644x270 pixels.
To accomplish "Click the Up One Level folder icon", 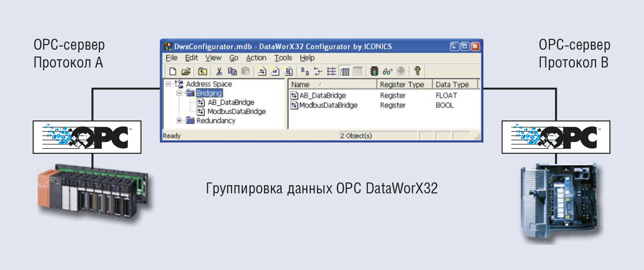I will click(202, 71).
